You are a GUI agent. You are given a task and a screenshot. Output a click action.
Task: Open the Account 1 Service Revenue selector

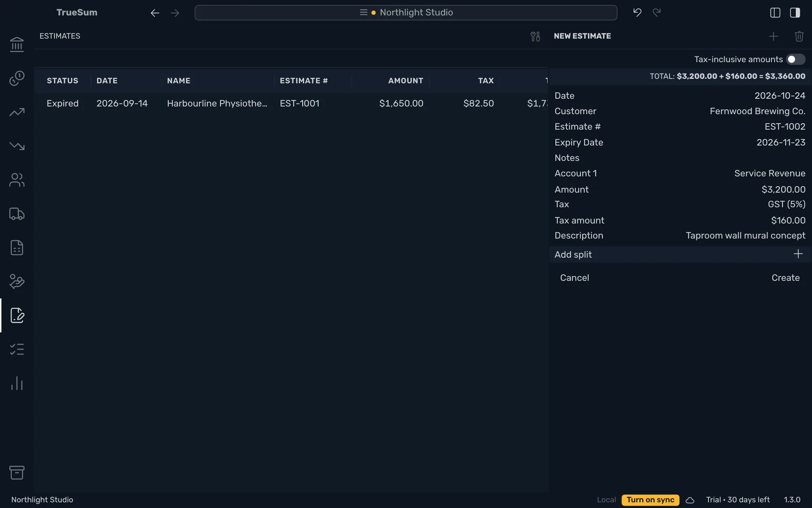[x=680, y=174]
